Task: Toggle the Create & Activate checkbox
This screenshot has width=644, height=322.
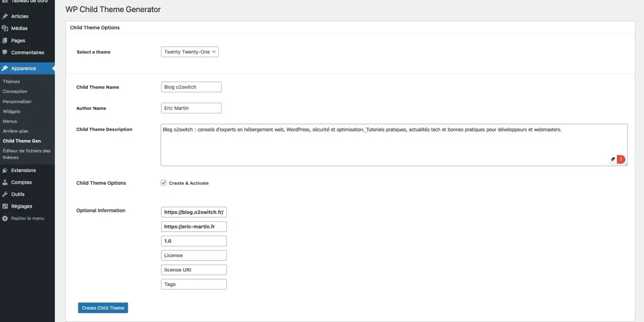Action: 164,183
